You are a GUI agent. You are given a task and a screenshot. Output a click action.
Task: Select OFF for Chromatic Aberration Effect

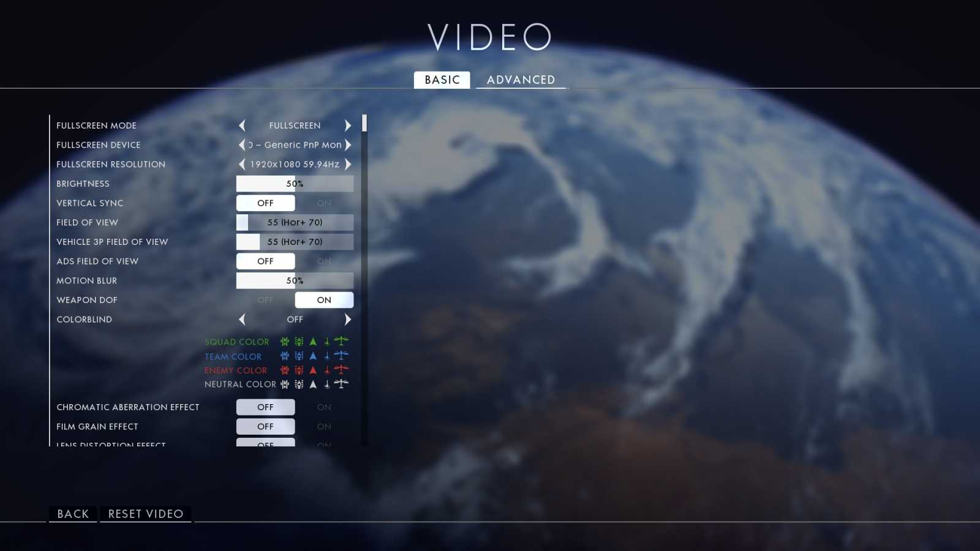pyautogui.click(x=265, y=407)
